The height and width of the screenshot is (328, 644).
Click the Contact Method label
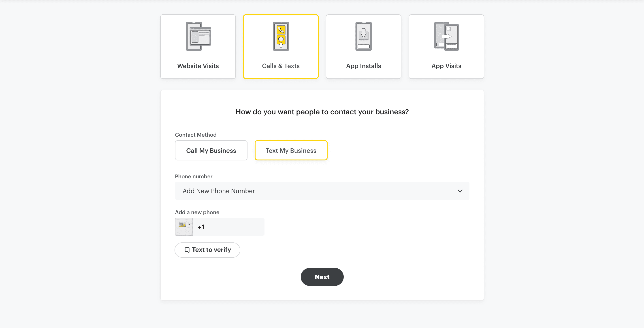tap(196, 135)
